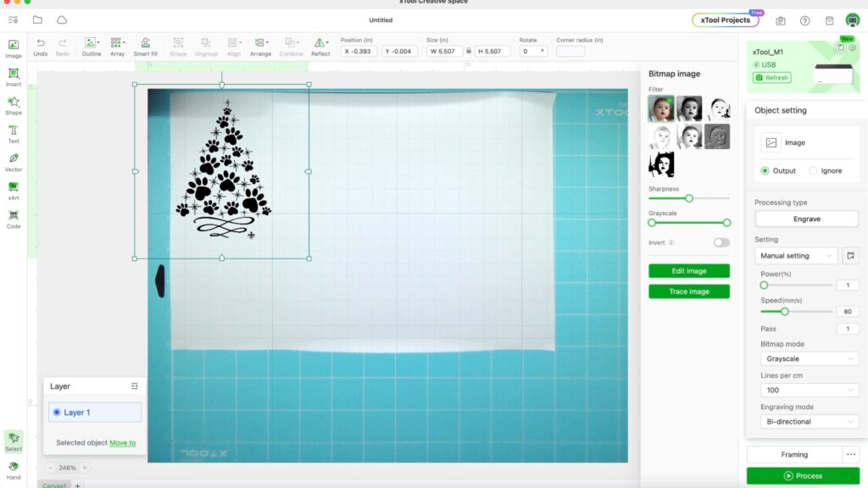Select the Ignore radio option
The height and width of the screenshot is (488, 868).
click(x=813, y=170)
